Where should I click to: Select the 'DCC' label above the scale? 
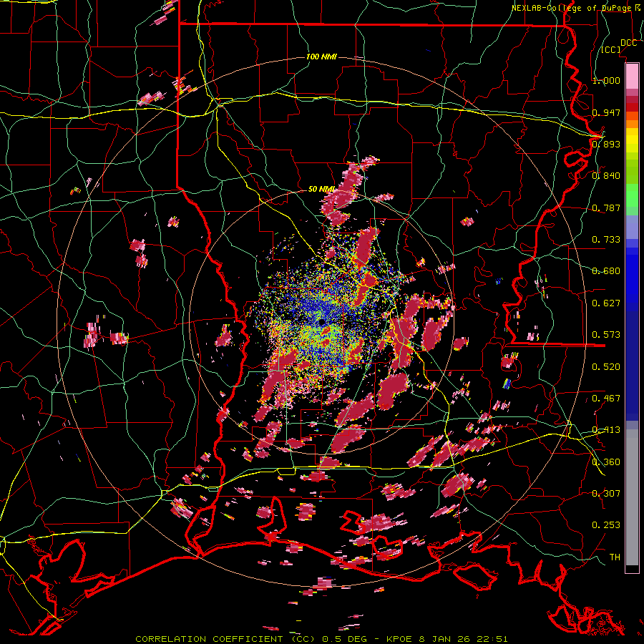pos(628,43)
